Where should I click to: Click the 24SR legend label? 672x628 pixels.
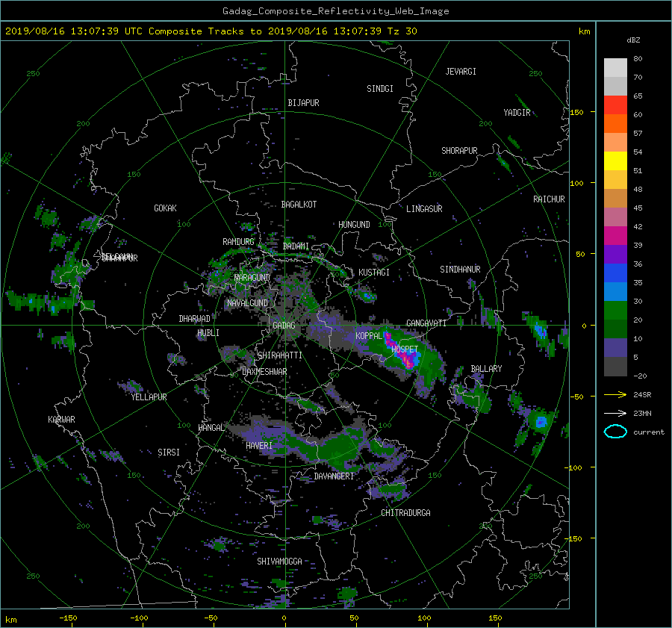pos(642,395)
